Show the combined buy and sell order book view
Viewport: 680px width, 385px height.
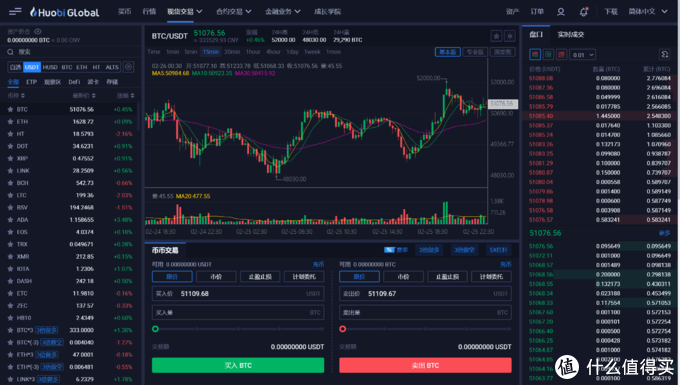coord(535,55)
